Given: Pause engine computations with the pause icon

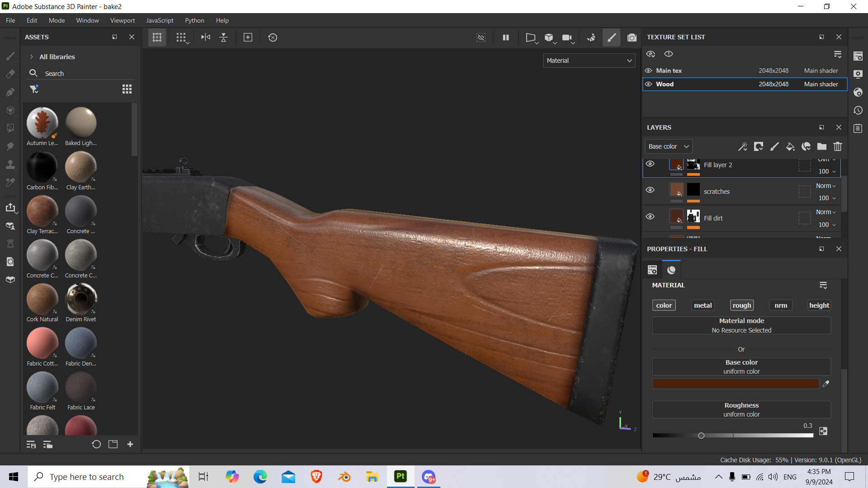Looking at the screenshot, I should pos(506,38).
